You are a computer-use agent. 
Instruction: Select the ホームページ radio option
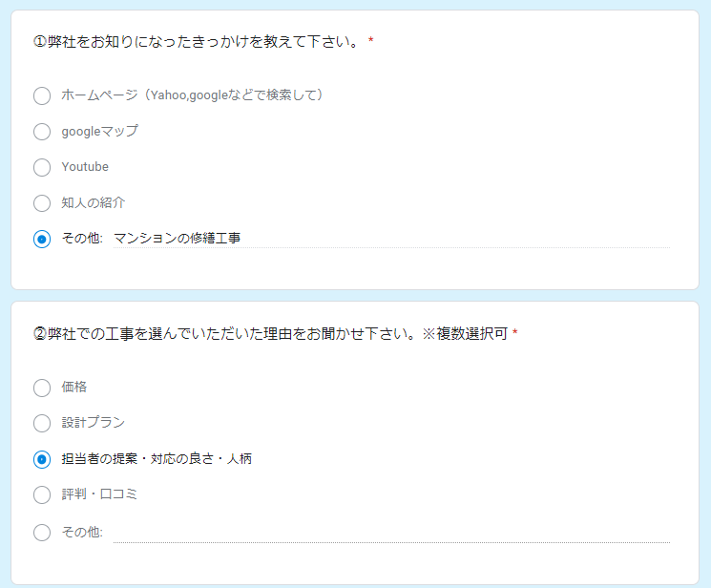[x=42, y=95]
